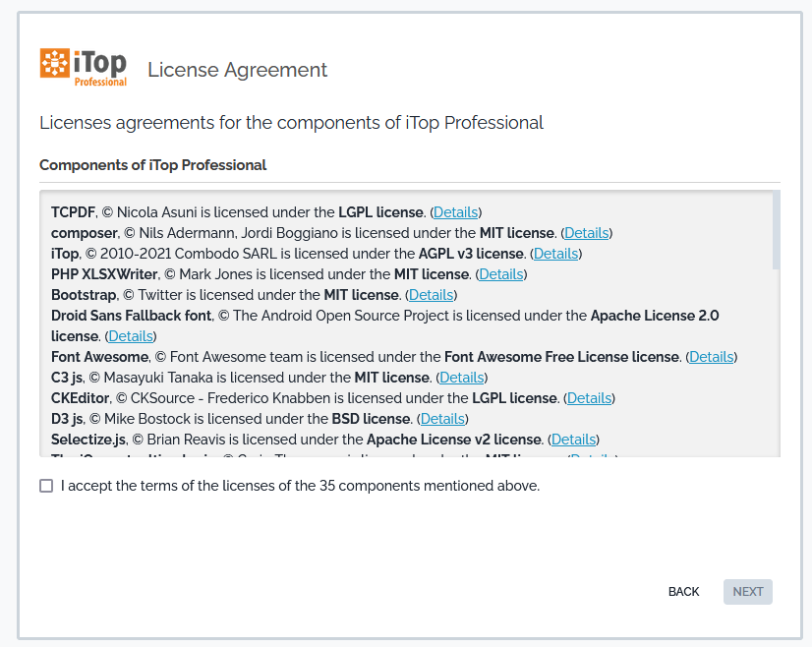The width and height of the screenshot is (812, 647).
Task: View Details for Font Awesome license
Action: coord(712,357)
